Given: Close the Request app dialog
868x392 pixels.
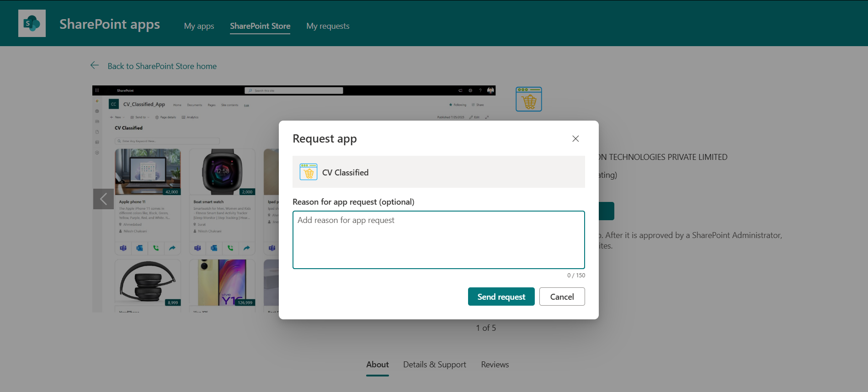Looking at the screenshot, I should (x=575, y=138).
